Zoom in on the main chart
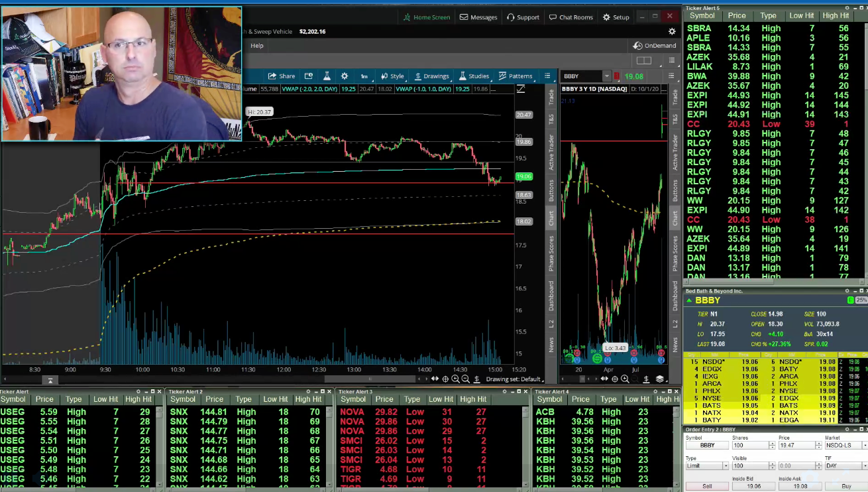The height and width of the screenshot is (492, 868). (455, 379)
